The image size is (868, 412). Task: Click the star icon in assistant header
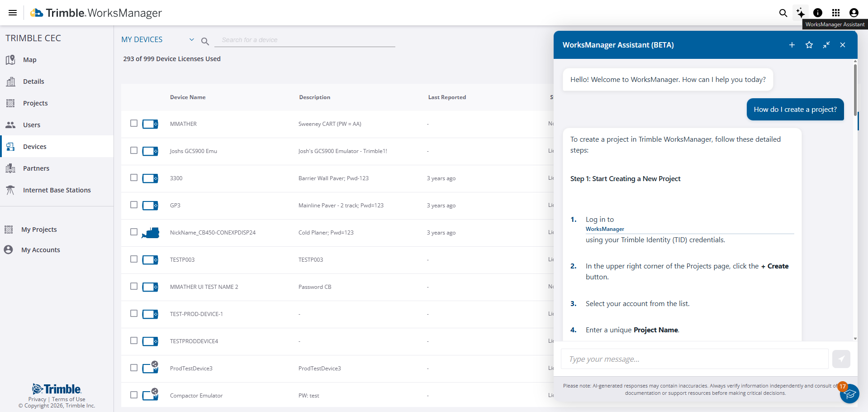809,45
